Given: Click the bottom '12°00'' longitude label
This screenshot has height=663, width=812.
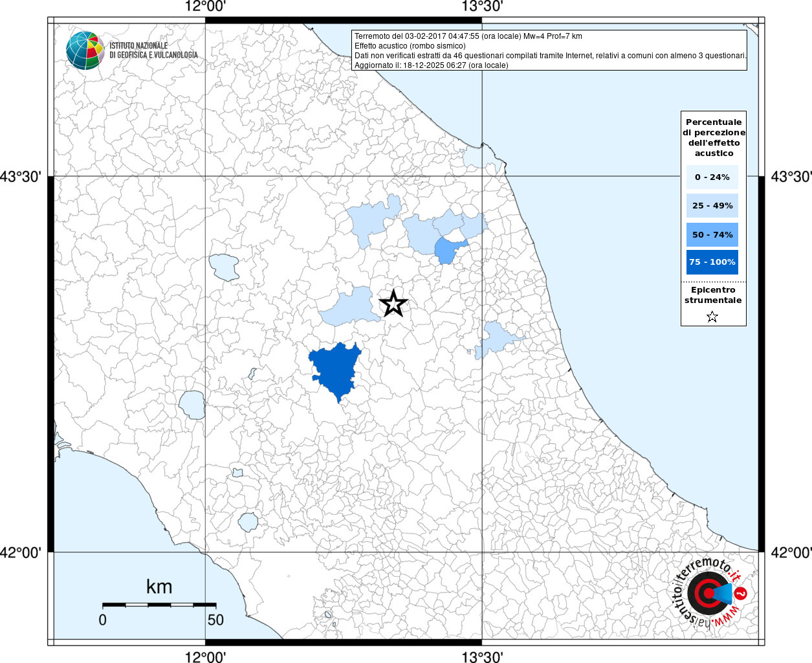Looking at the screenshot, I should point(205,657).
